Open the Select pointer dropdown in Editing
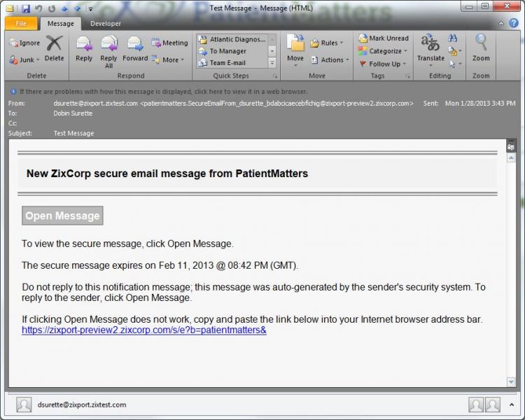Screen dimensions: 525x420 click(455, 64)
